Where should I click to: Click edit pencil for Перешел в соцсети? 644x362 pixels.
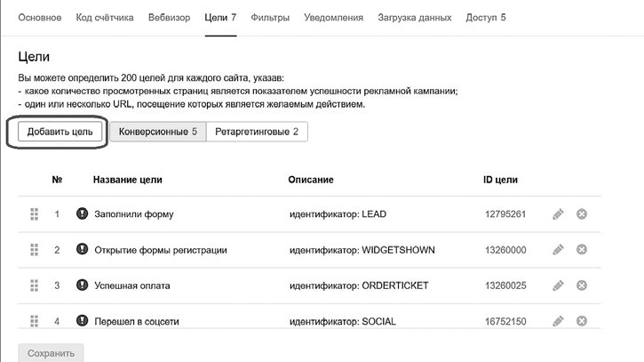[558, 320]
